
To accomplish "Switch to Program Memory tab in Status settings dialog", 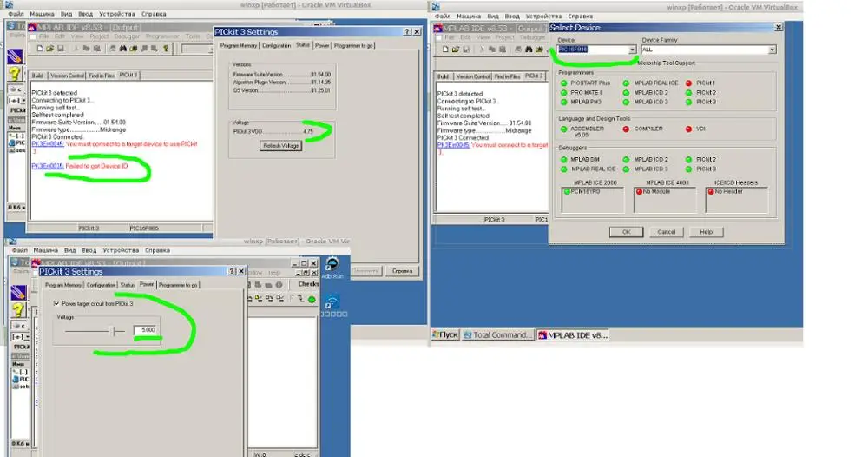I will pos(239,45).
